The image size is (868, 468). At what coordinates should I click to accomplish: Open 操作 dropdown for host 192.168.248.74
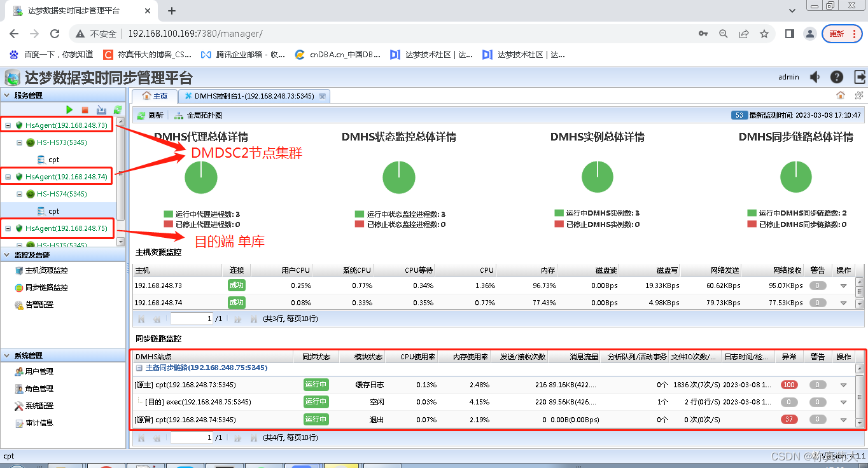(844, 303)
